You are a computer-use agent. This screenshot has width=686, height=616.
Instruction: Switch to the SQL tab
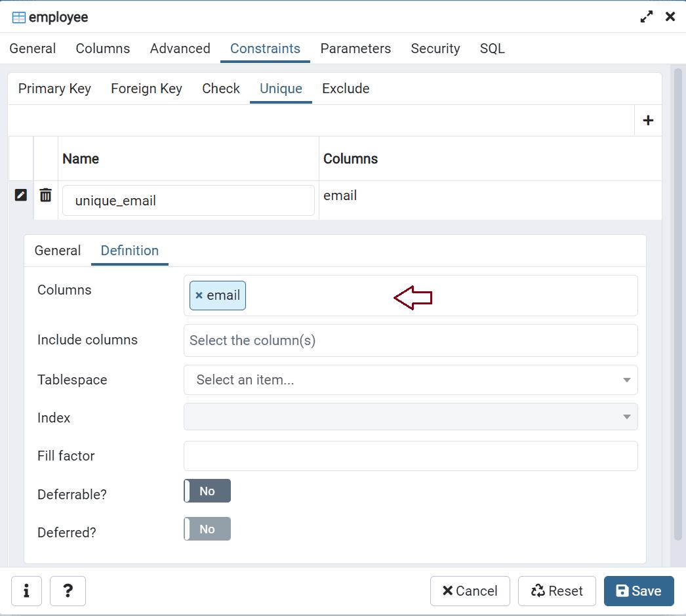click(492, 48)
